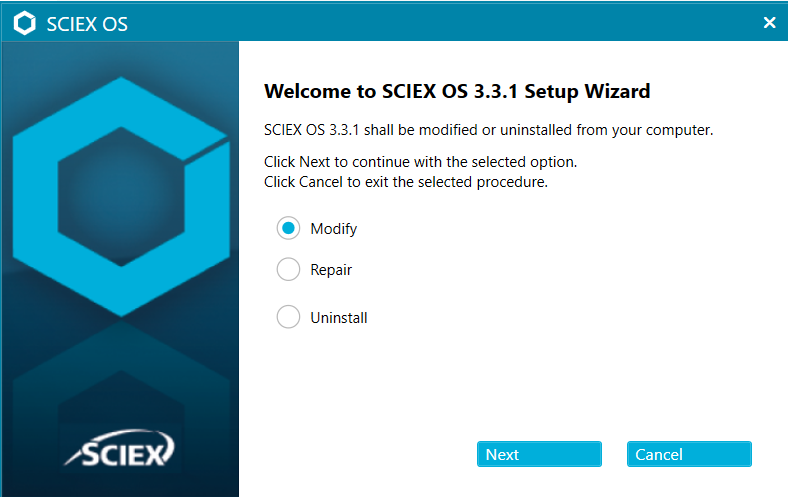Exit the procedure via Cancel button
Viewport: 788px width, 497px height.
(689, 454)
